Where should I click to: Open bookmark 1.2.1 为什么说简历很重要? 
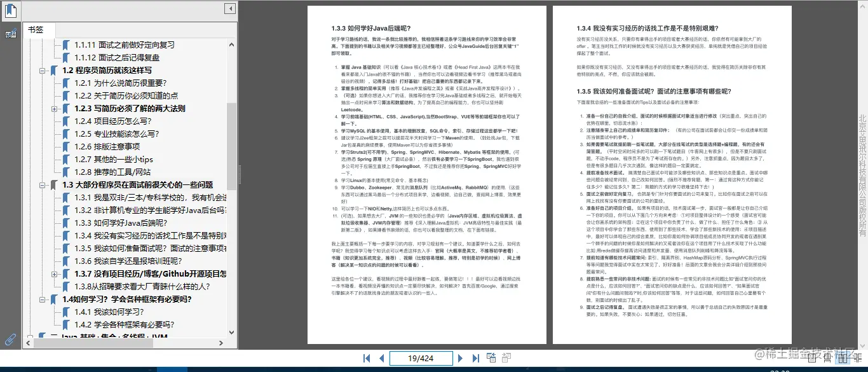tap(120, 83)
